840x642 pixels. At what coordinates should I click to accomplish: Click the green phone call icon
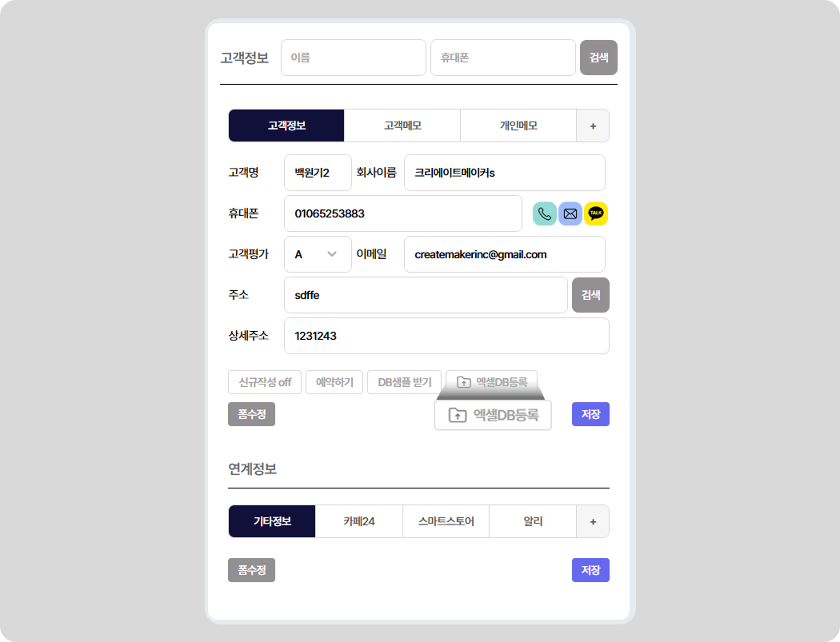[545, 213]
